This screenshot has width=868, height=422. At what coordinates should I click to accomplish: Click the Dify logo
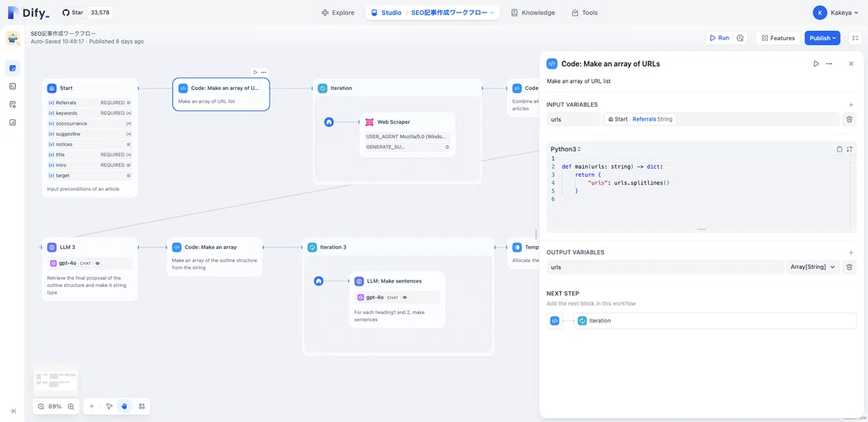pyautogui.click(x=28, y=12)
